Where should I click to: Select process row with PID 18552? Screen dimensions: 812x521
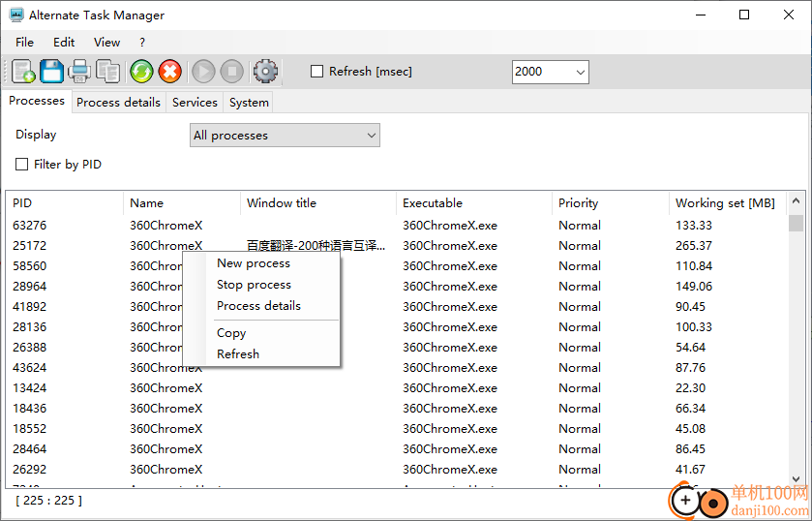397,429
